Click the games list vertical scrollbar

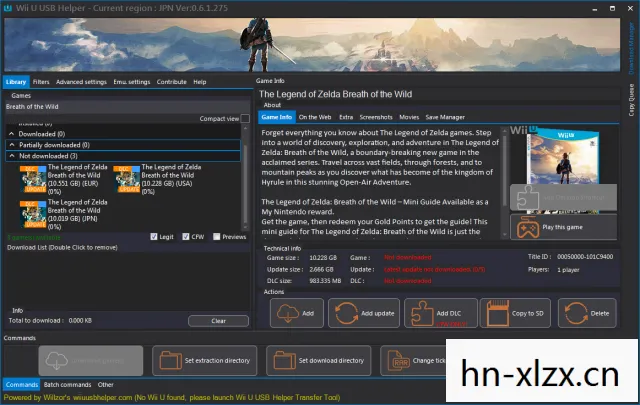tap(245, 178)
